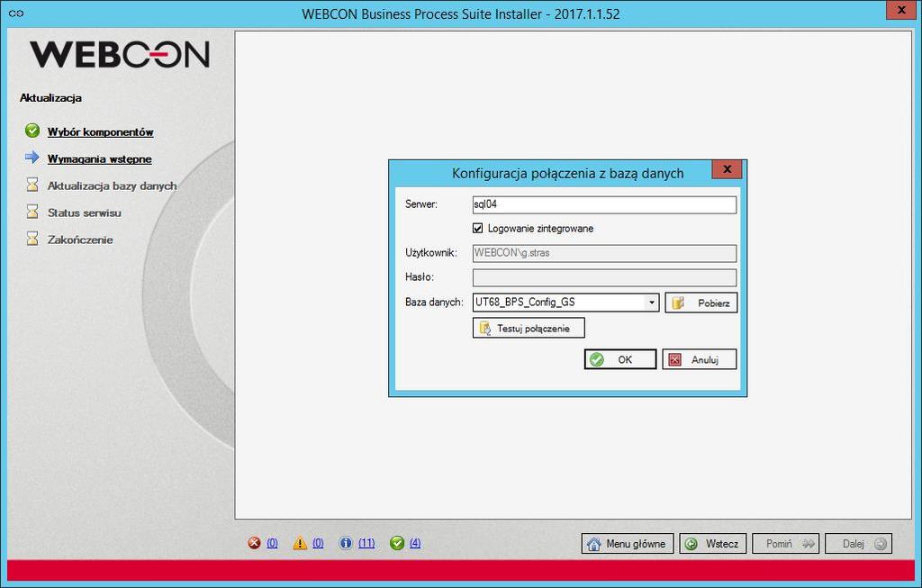
Task: Click the hourglass icon beside Aktualizacja bazy danych
Action: (x=32, y=185)
